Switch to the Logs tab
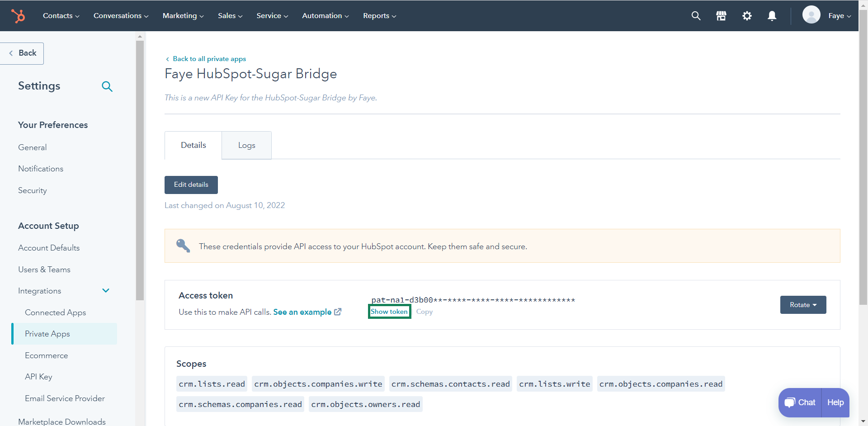Image resolution: width=868 pixels, height=426 pixels. (246, 145)
